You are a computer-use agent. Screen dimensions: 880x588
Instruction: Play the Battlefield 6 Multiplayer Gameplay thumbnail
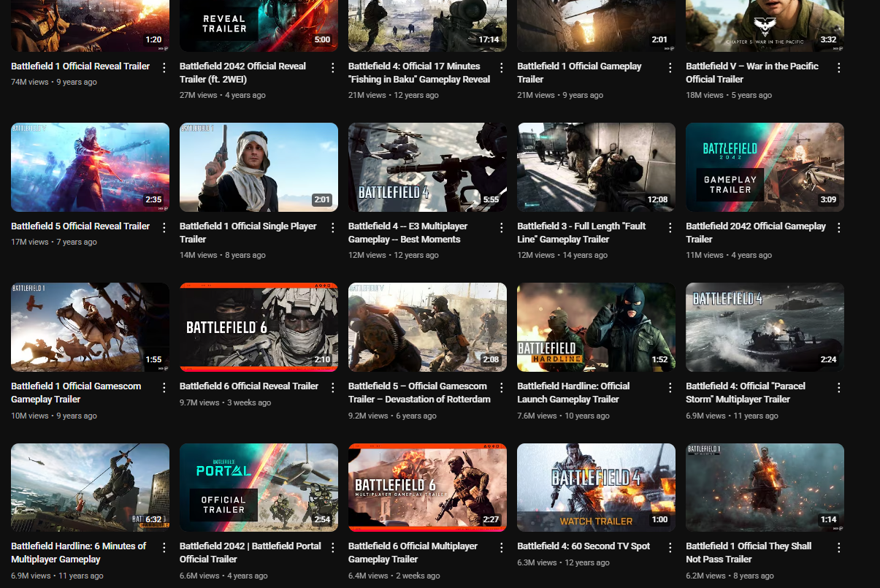click(x=427, y=487)
